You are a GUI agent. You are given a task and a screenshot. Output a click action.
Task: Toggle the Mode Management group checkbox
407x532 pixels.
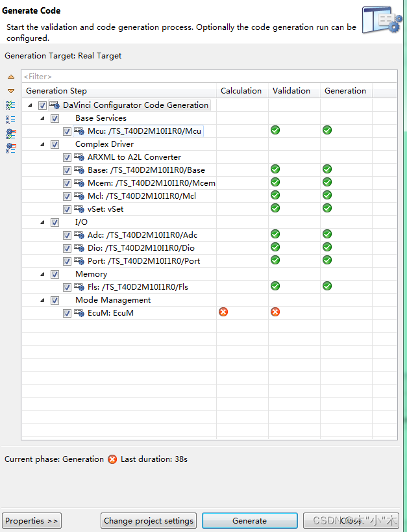click(x=55, y=300)
